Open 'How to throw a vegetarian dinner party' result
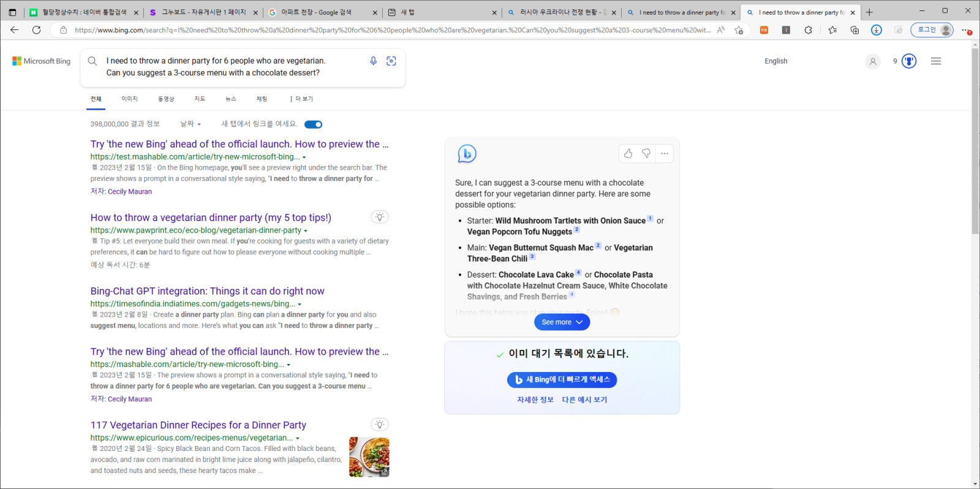The width and height of the screenshot is (980, 489). pos(211,218)
